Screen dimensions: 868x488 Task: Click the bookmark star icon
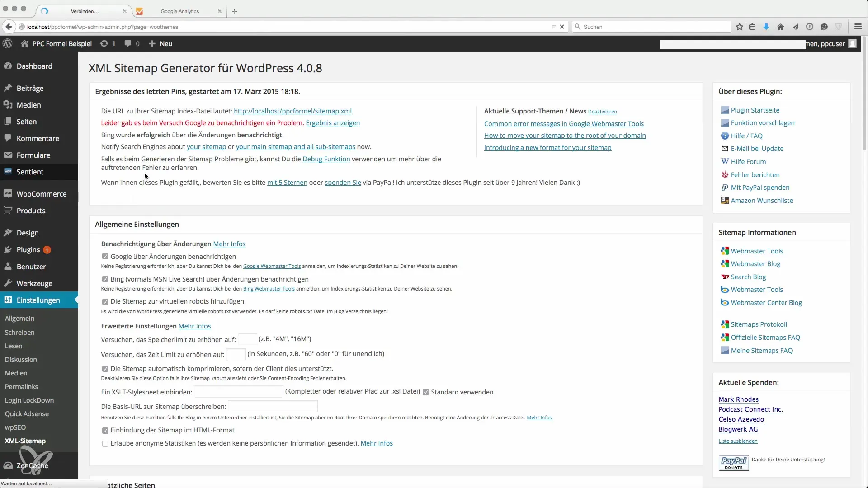[x=740, y=27]
